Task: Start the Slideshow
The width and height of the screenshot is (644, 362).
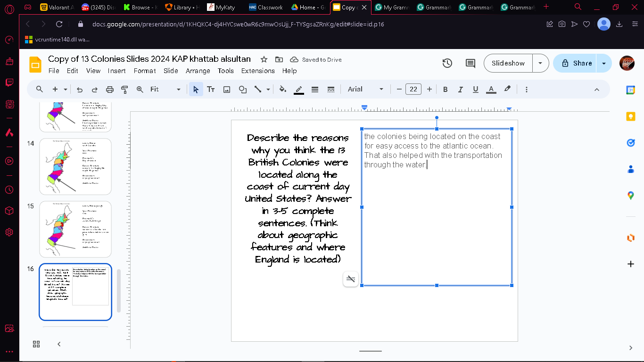Action: pos(508,63)
